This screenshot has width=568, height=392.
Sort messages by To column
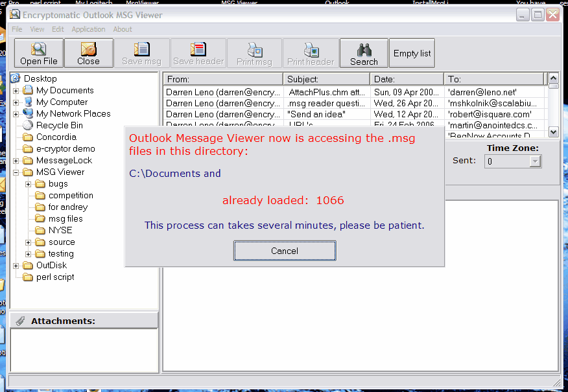point(494,79)
